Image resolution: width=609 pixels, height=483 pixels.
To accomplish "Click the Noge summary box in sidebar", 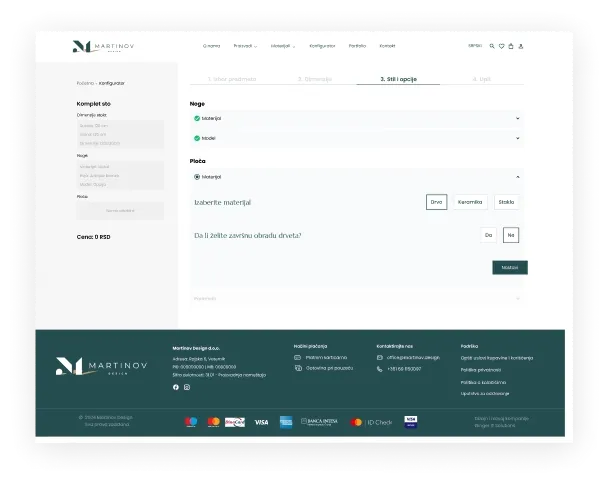I will coord(120,175).
